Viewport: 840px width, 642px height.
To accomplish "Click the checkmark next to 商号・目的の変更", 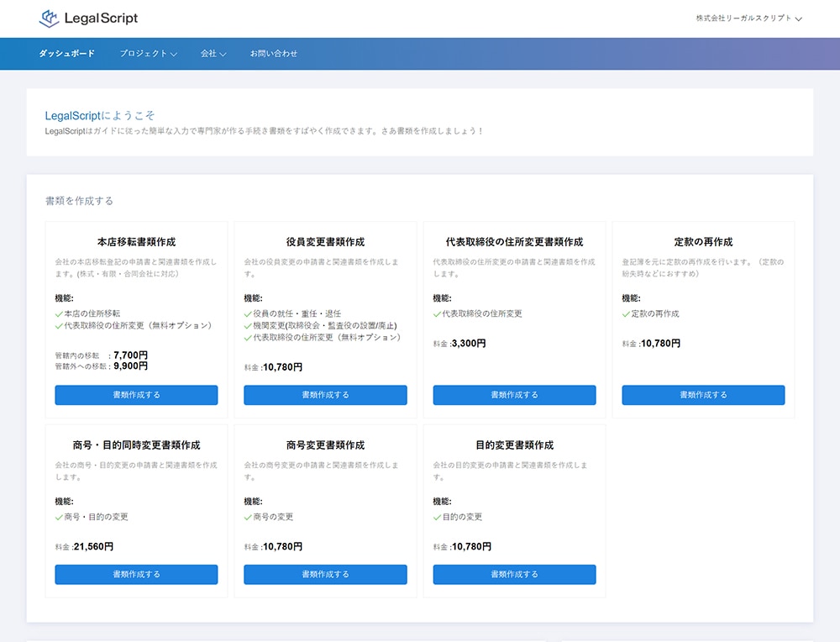I will click(60, 517).
